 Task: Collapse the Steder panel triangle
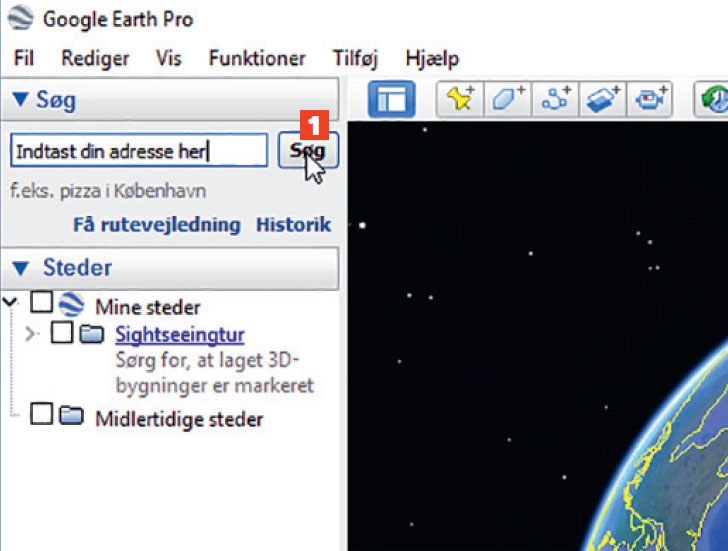20,268
